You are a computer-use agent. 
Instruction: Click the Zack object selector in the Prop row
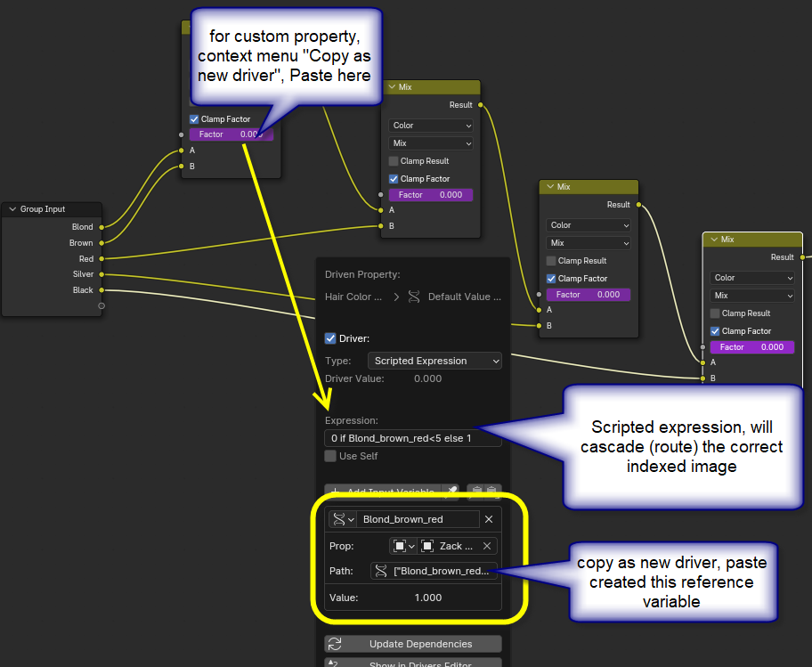point(449,546)
